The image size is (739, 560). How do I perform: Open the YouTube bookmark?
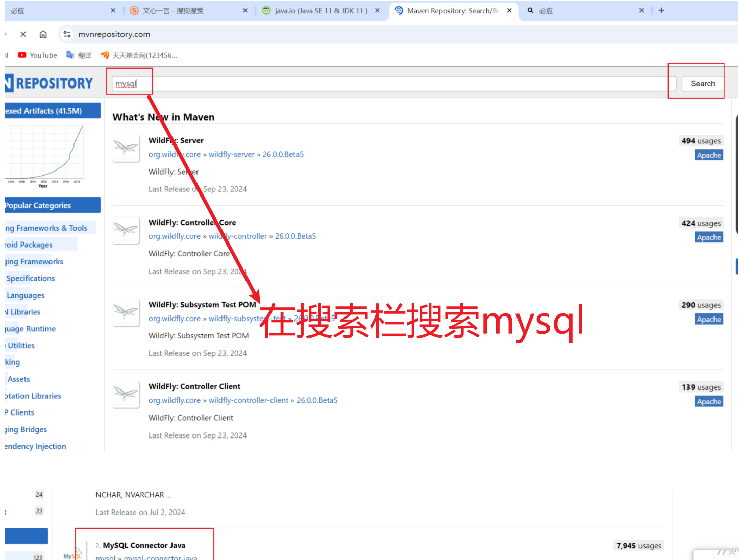(x=38, y=55)
